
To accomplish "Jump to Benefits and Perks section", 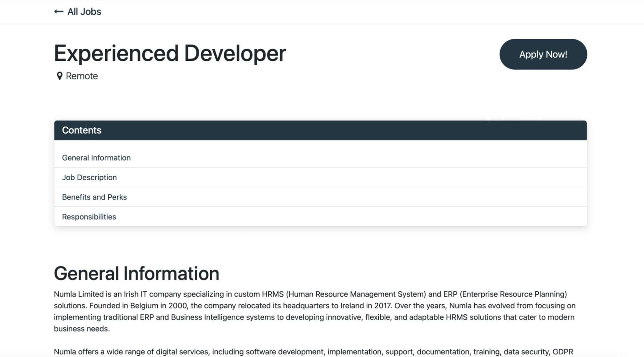I will pos(320,197).
